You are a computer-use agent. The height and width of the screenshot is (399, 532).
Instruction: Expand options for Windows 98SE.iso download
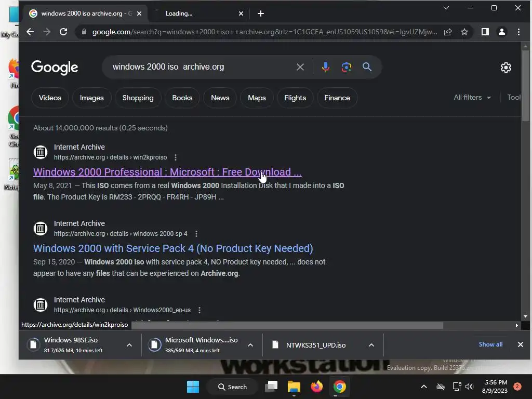click(129, 345)
